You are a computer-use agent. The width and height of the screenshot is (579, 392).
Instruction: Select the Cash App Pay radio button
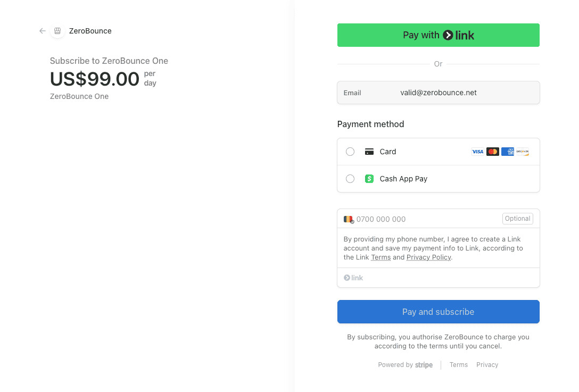coord(350,179)
